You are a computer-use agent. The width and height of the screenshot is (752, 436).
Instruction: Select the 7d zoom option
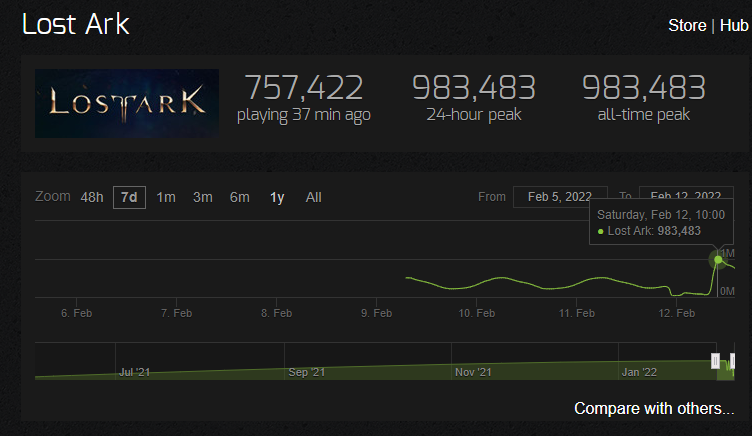point(129,197)
